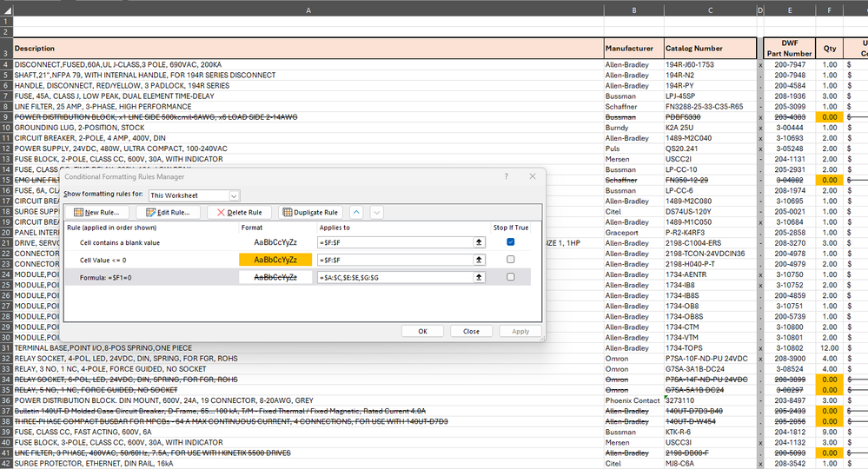The width and height of the screenshot is (868, 469).
Task: Select cell 'SURGE PROTECTOR, ETHERNET, DIN RAIL, 16kA'
Action: coord(308,464)
